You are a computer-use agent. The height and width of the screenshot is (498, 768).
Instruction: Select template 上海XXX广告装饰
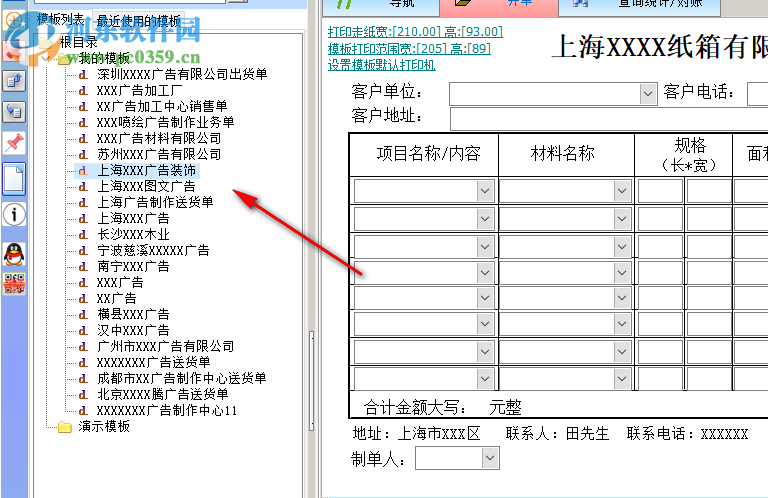coord(146,170)
